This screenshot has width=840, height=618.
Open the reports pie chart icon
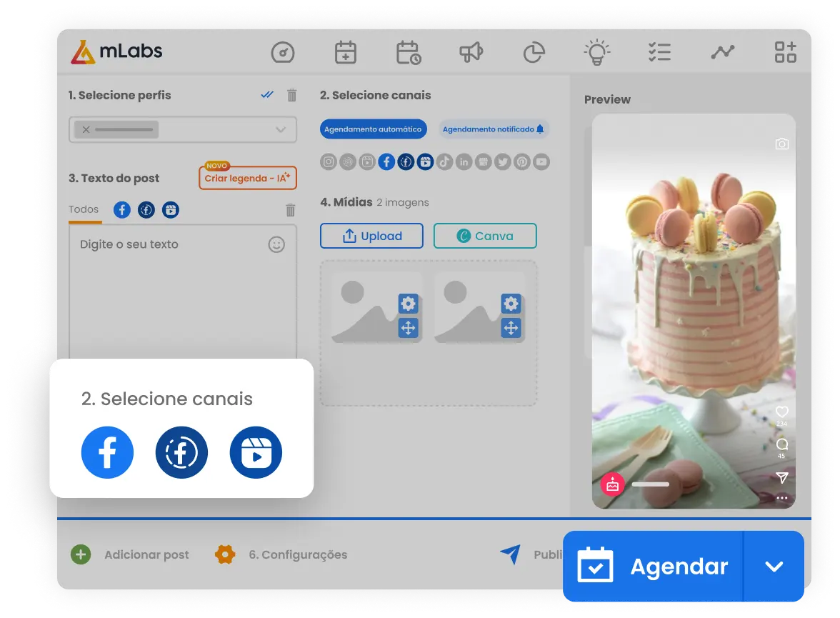(534, 51)
